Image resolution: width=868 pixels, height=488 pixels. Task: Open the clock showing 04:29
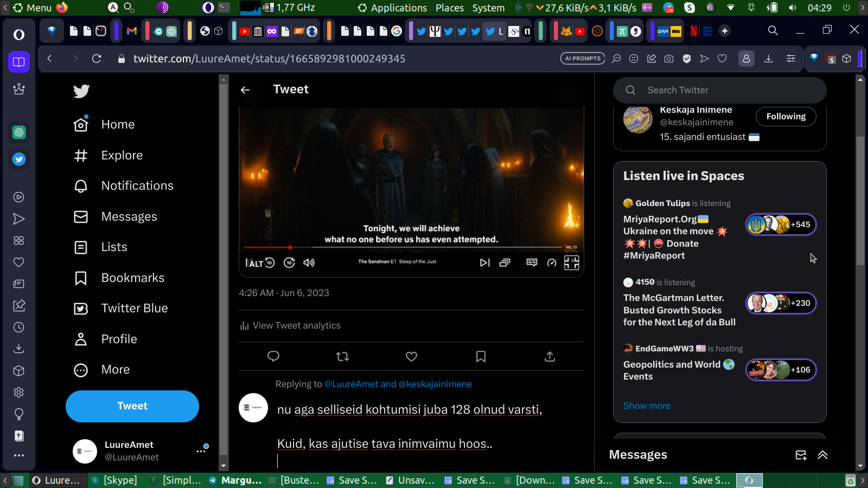(x=819, y=8)
